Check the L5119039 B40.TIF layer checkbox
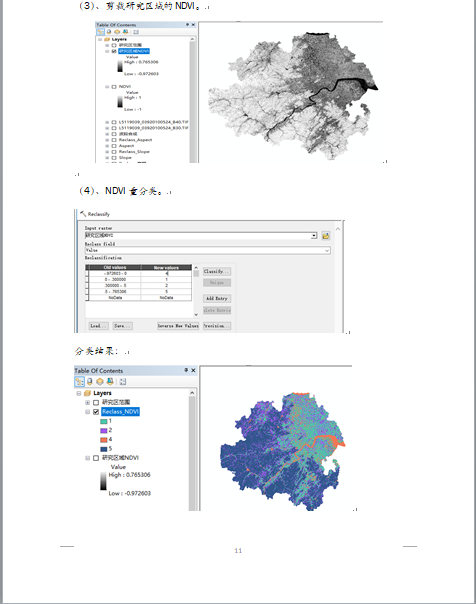Image resolution: width=476 pixels, height=604 pixels. click(x=114, y=122)
